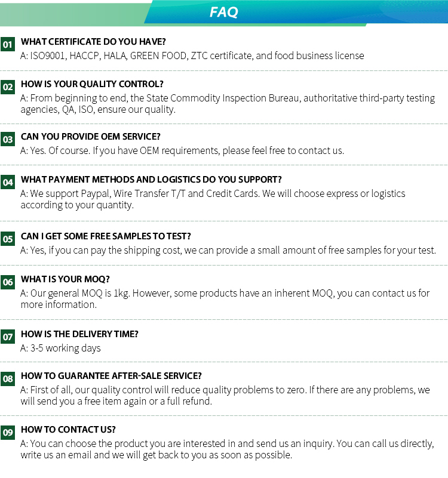Click the 04 number badge
The image size is (448, 478).
tap(8, 183)
